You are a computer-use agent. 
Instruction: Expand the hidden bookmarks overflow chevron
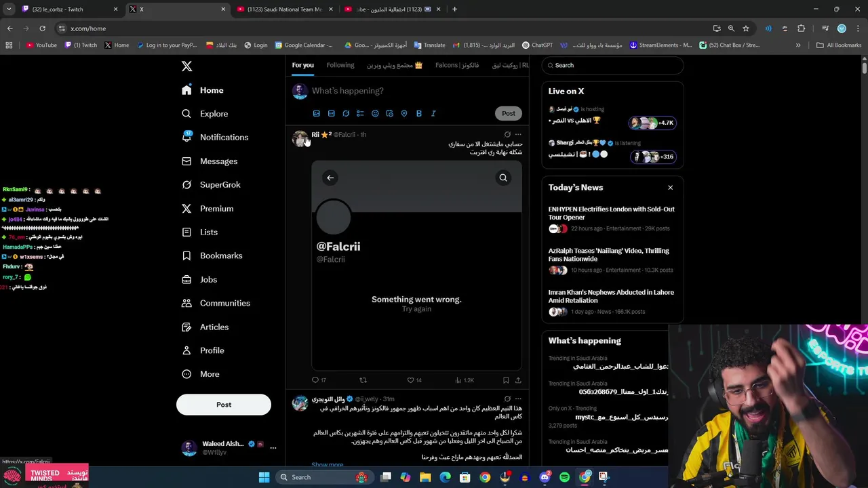[x=798, y=45]
